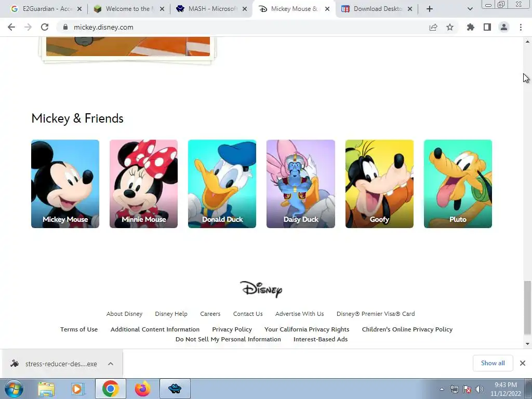
Task: Close the Mickey Mouse tab
Action: tap(327, 9)
